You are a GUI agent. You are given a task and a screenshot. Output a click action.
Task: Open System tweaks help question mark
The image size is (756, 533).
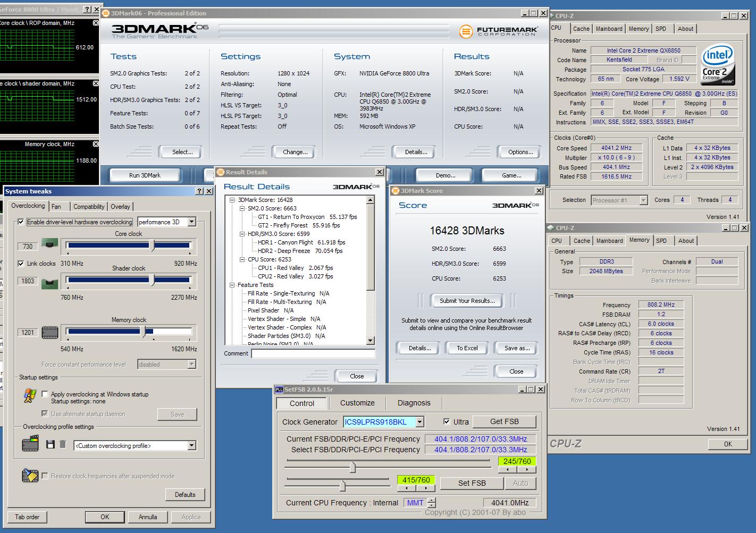click(x=200, y=191)
